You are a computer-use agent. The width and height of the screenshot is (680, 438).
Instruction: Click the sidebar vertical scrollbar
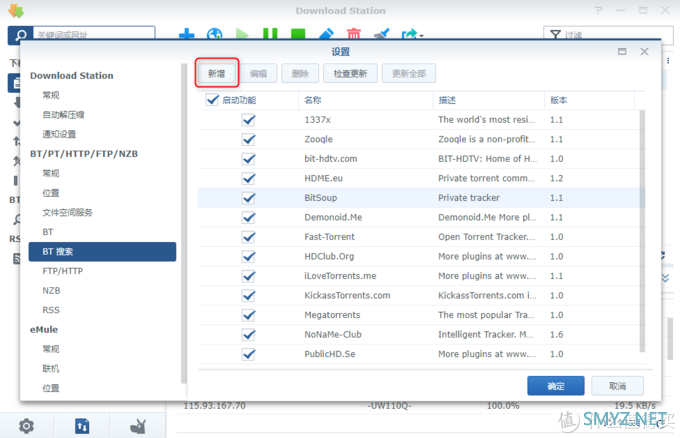coord(184,223)
